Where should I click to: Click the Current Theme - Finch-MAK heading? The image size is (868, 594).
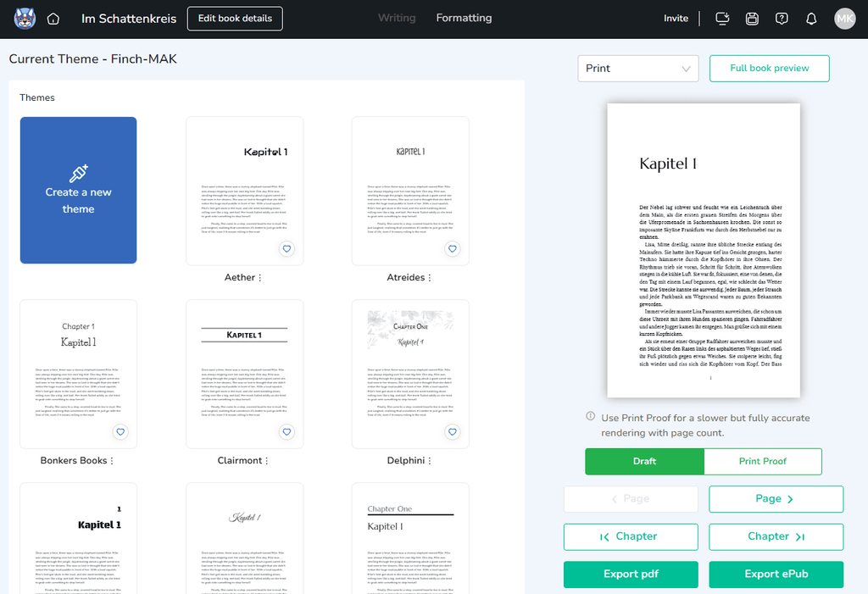(93, 58)
